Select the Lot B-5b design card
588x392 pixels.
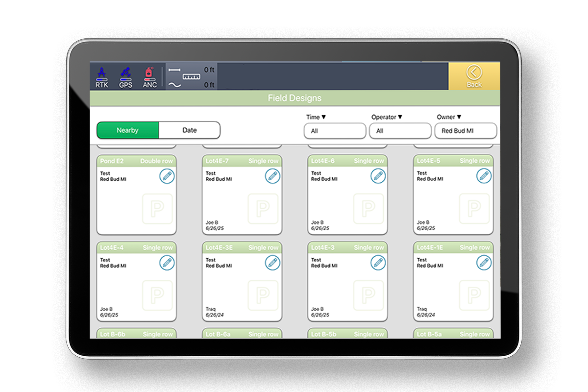click(348, 334)
